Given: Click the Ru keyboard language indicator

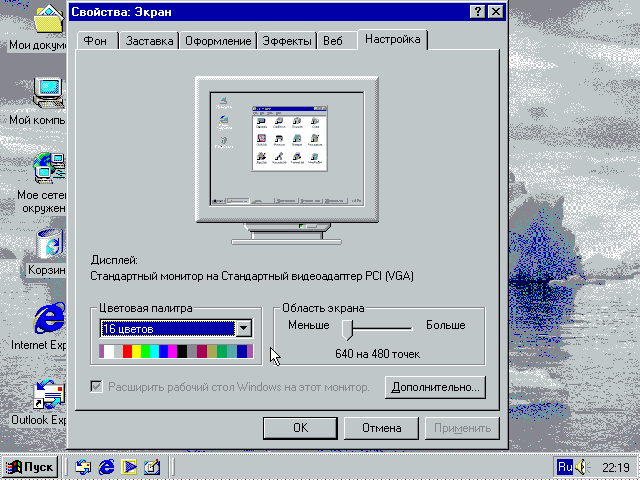Looking at the screenshot, I should (565, 467).
